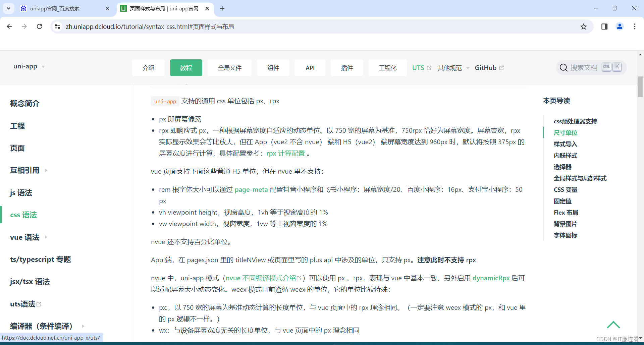Bookmark this page with the star icon
The width and height of the screenshot is (644, 345).
pos(584,26)
